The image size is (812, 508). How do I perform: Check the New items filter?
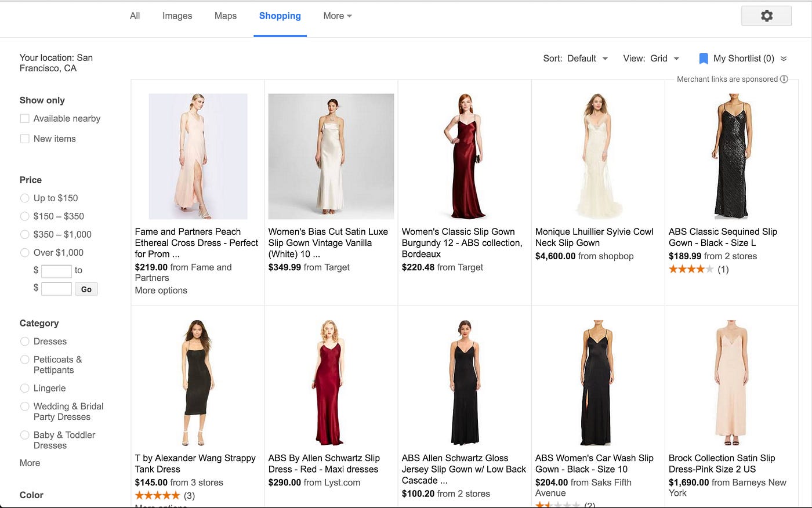(x=24, y=139)
